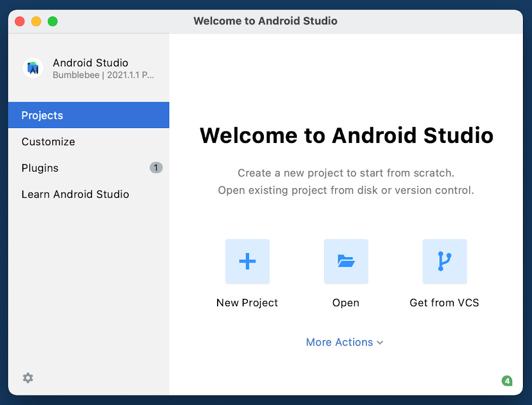Click the 'Create a new project' description line
The width and height of the screenshot is (532, 405).
click(346, 173)
